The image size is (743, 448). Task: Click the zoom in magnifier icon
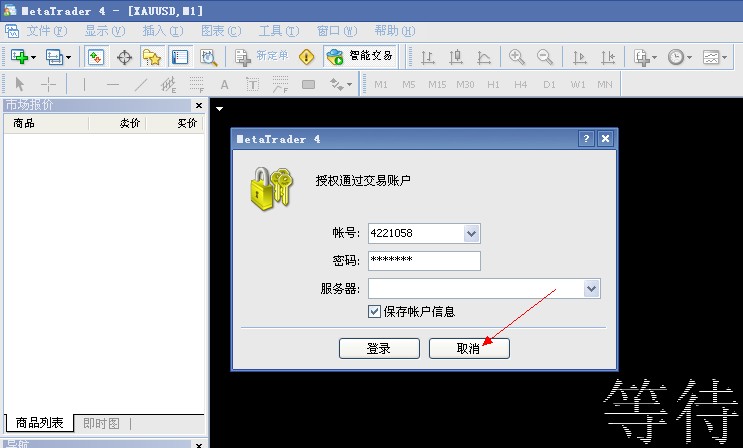(517, 57)
